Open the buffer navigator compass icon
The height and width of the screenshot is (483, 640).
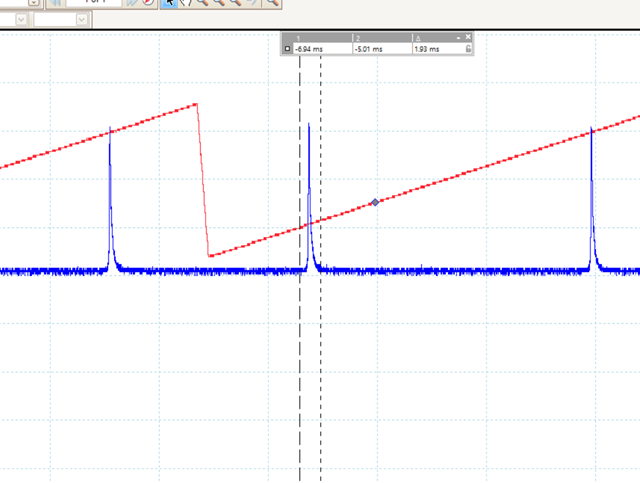coord(149,2)
